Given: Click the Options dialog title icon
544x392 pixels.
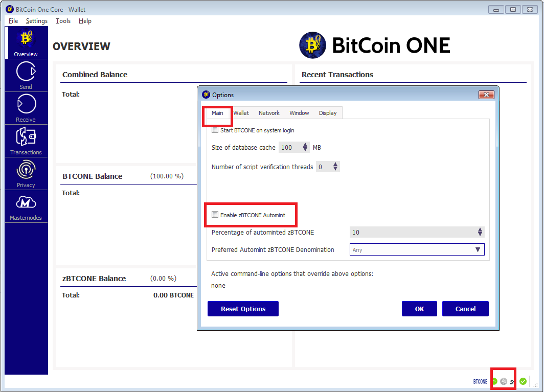Looking at the screenshot, I should click(206, 95).
